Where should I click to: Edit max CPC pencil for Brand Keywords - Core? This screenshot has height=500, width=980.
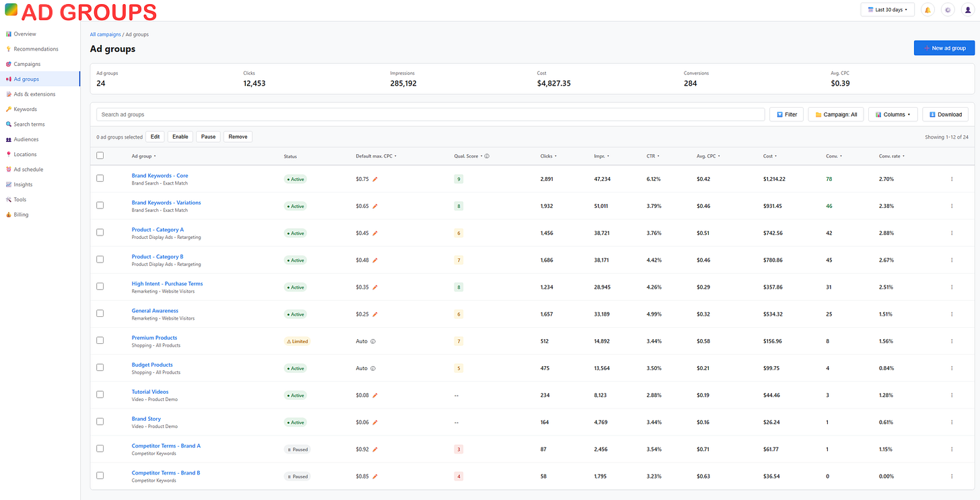(375, 179)
